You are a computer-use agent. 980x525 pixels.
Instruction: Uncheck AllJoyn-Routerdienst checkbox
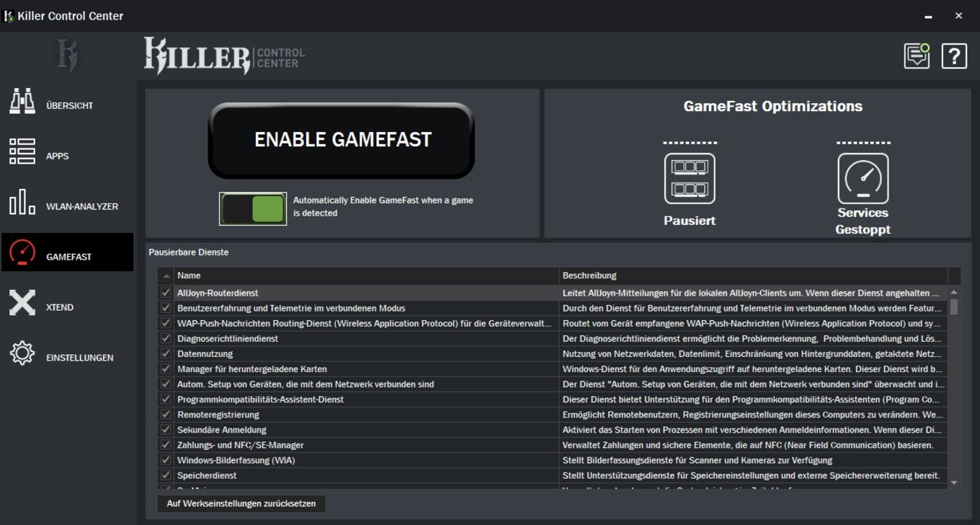click(166, 293)
